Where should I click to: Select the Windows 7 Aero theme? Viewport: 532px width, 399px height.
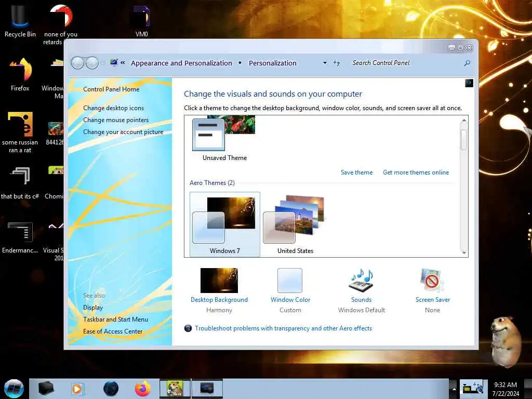pos(225,224)
